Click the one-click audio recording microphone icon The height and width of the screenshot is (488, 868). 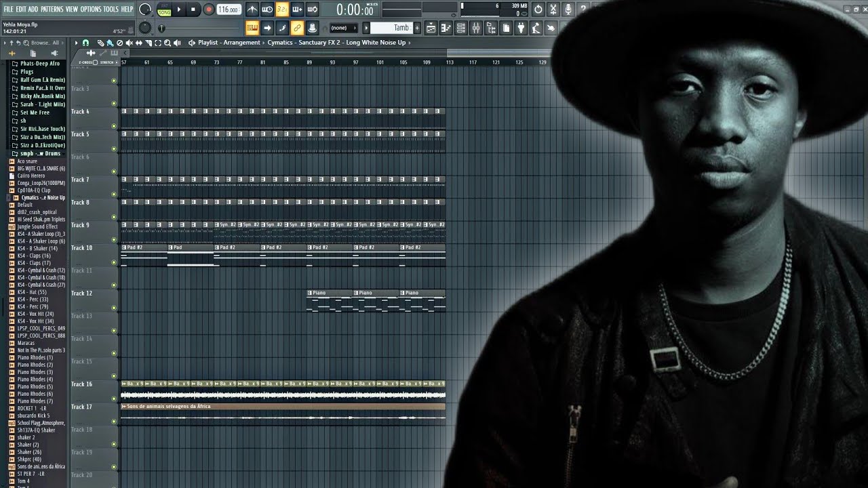tap(568, 9)
